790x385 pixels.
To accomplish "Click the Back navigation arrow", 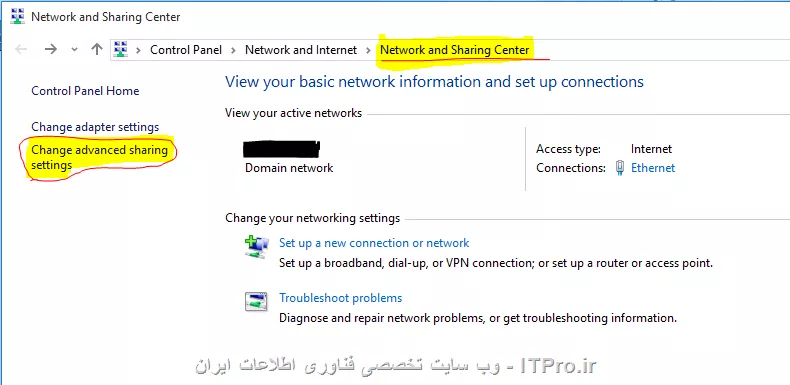I will click(x=21, y=49).
